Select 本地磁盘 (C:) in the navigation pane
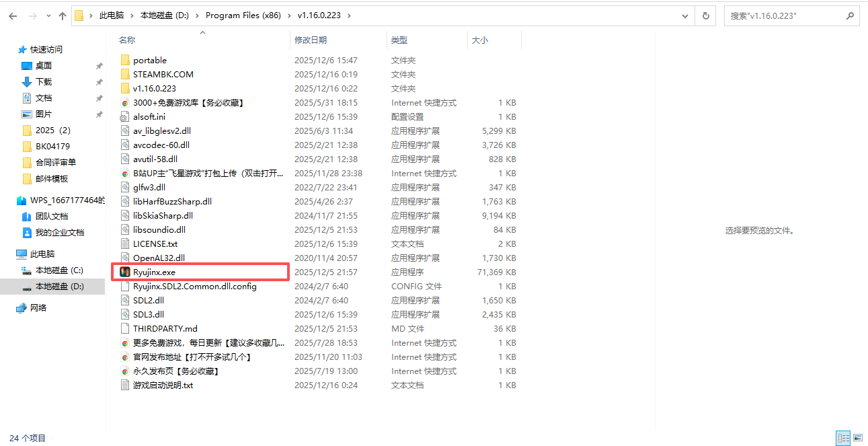This screenshot has height=446, width=868. click(59, 270)
